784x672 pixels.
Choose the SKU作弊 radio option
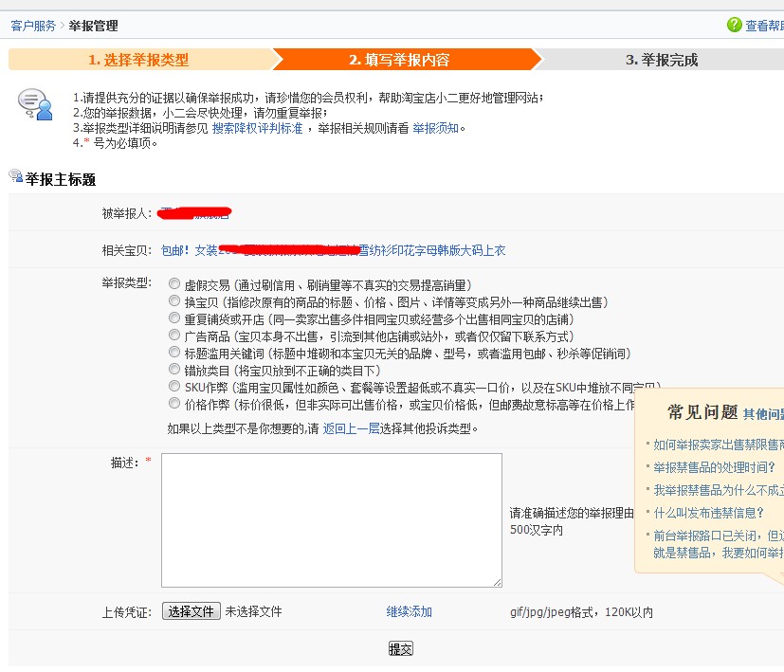point(174,387)
